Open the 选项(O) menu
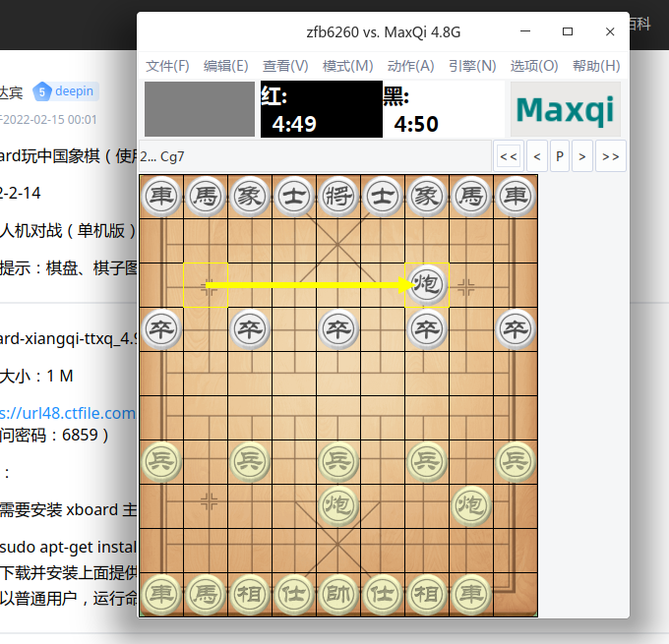Viewport: 669px width, 644px height. click(x=534, y=66)
